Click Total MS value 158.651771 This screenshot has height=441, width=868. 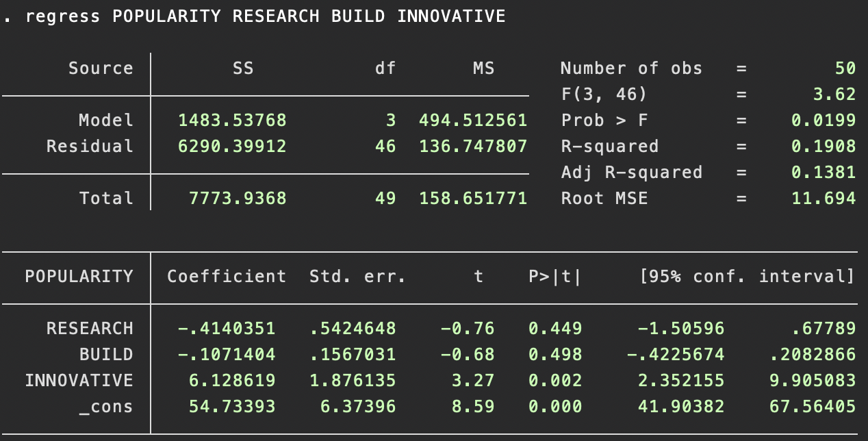point(473,199)
